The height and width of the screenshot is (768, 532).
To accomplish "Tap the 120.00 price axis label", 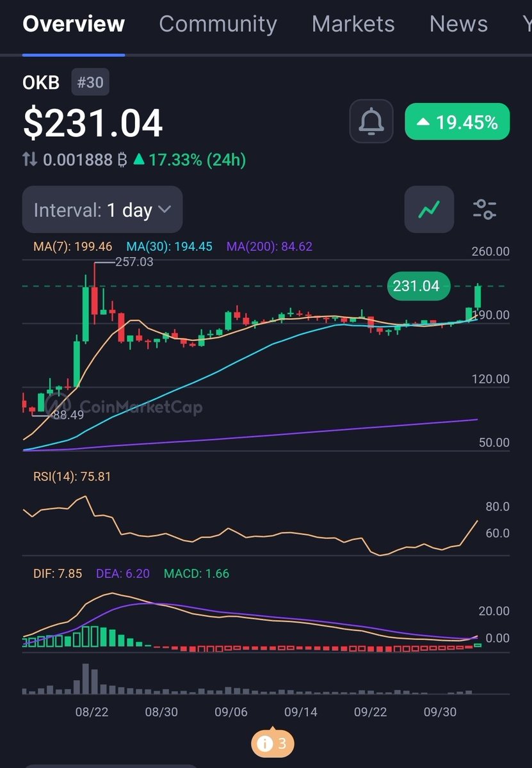I will coord(490,380).
